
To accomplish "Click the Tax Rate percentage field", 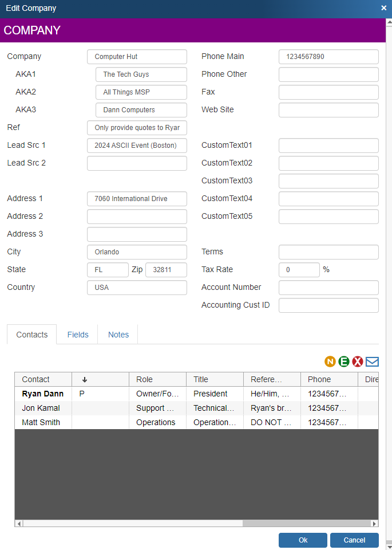I will coord(299,269).
